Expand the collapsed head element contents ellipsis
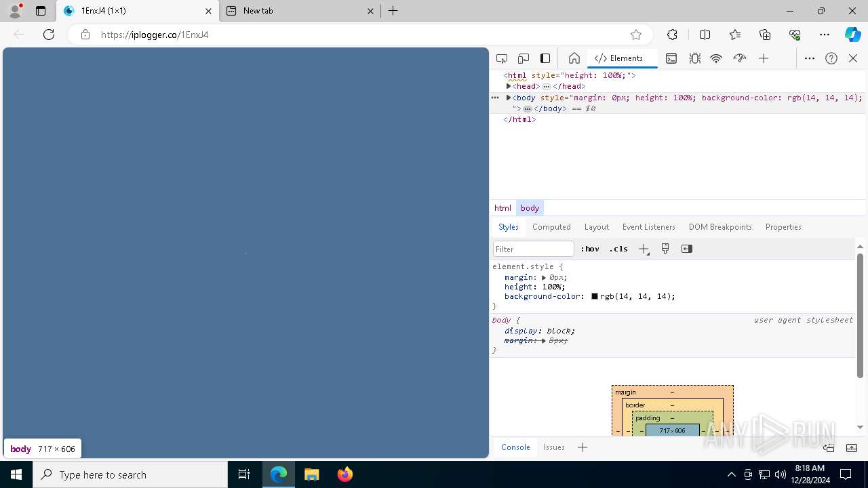Screen dimensions: 868x488 tap(547, 87)
